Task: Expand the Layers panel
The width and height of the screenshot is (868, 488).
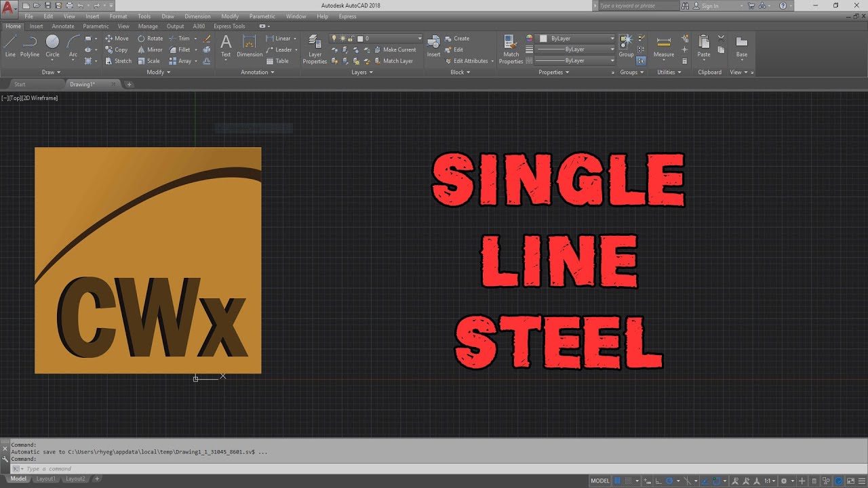Action: [361, 72]
